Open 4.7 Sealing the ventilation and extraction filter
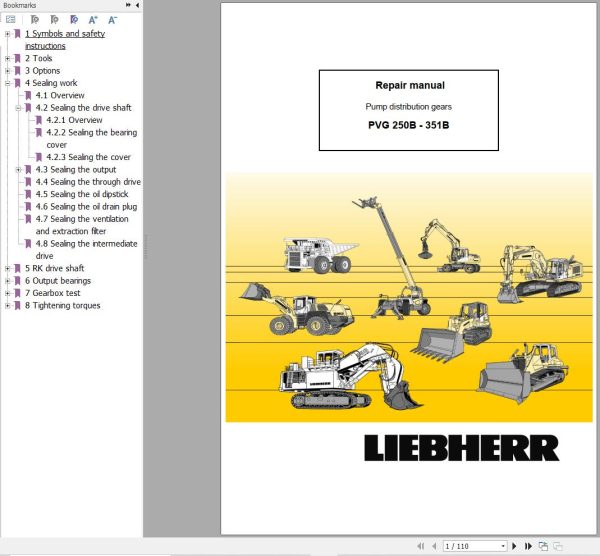Screen dimensions: 600x556 point(82,225)
